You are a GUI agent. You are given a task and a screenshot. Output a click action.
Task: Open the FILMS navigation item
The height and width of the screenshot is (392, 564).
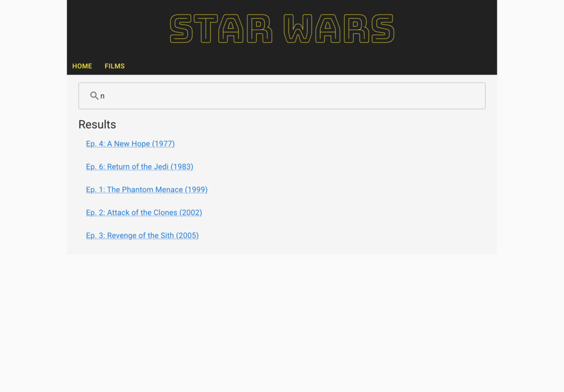click(x=115, y=66)
